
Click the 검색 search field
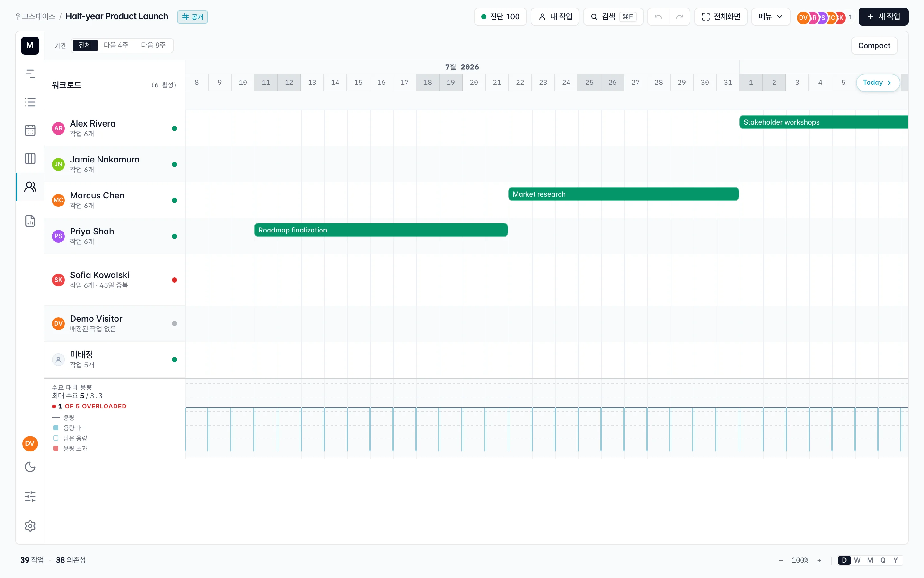coord(613,17)
